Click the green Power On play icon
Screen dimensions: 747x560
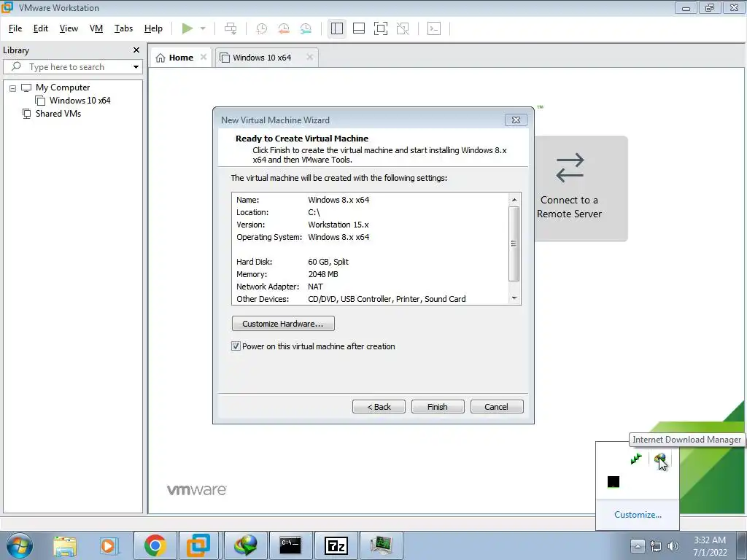click(187, 28)
